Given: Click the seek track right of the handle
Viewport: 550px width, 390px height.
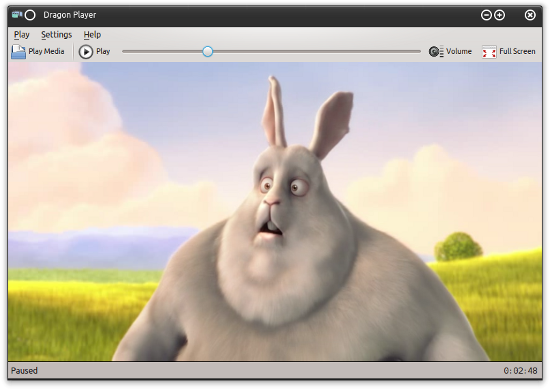Looking at the screenshot, I should 317,52.
